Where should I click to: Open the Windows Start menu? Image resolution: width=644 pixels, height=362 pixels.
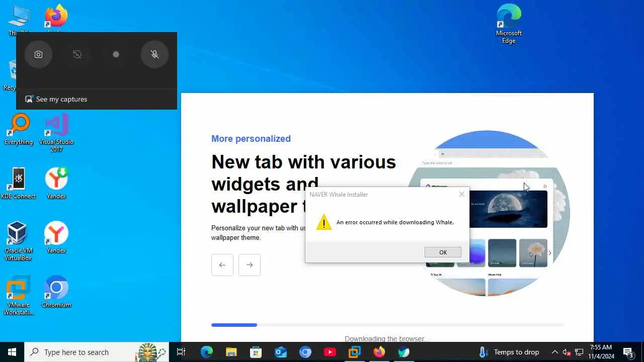12,352
